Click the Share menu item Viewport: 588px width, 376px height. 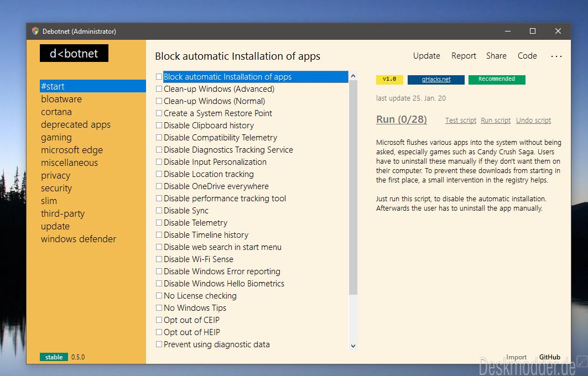coord(496,56)
